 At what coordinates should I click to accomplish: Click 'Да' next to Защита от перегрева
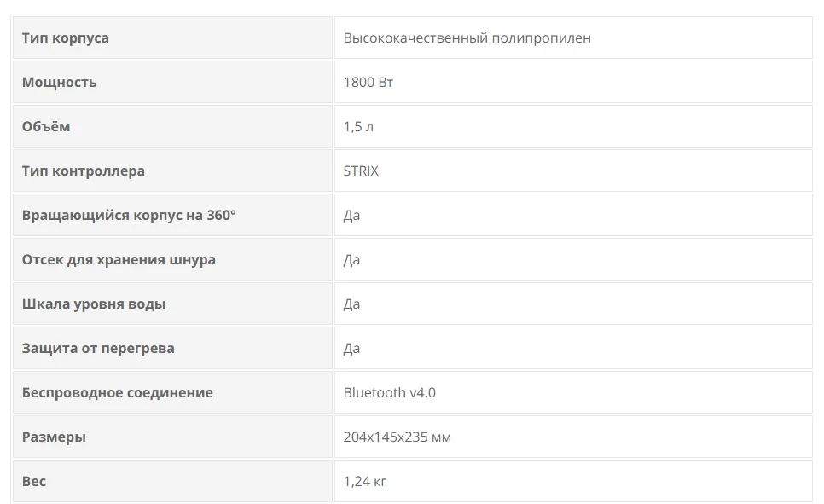(x=351, y=348)
